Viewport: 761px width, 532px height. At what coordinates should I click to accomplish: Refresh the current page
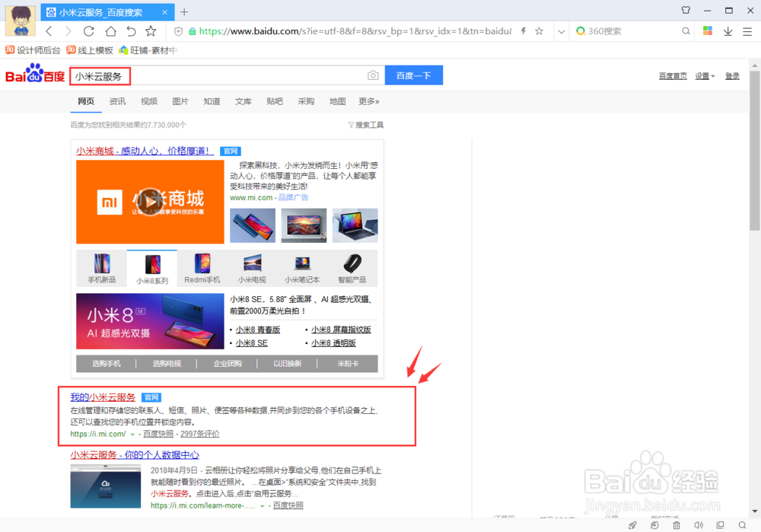[88, 31]
